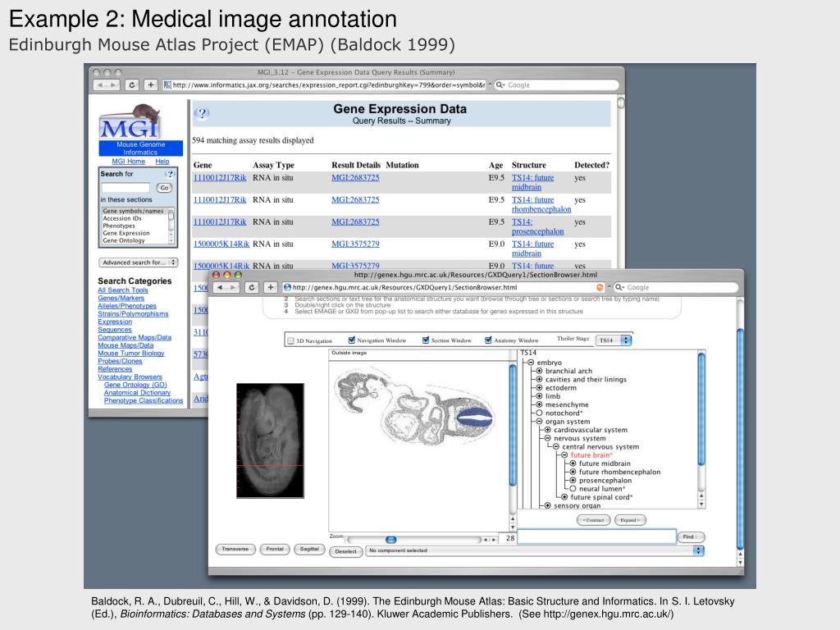Click the Zoom slider handle
Screen dimensions: 840x630
coord(391,540)
